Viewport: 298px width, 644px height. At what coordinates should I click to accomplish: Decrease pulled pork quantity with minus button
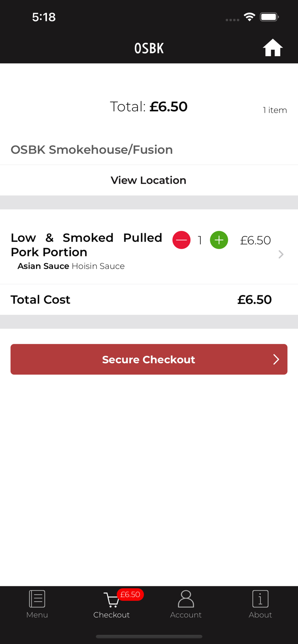click(x=181, y=240)
